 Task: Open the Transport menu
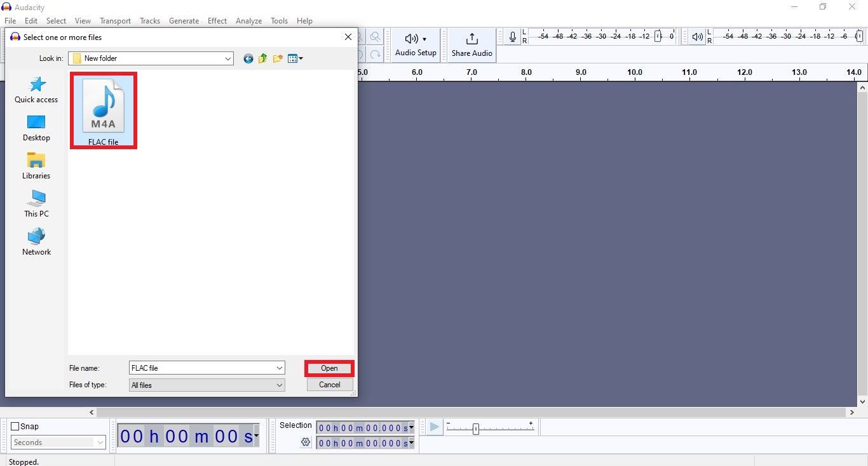click(x=115, y=20)
